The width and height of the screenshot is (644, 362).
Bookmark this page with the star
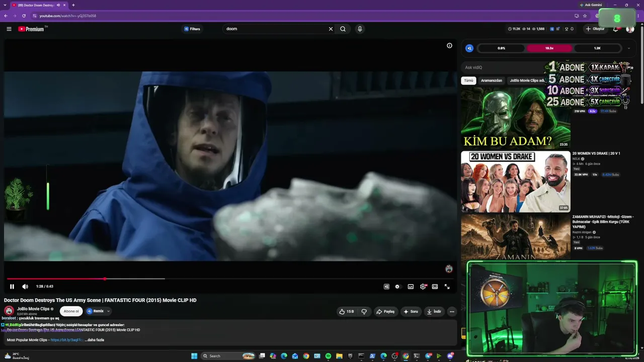585,16
